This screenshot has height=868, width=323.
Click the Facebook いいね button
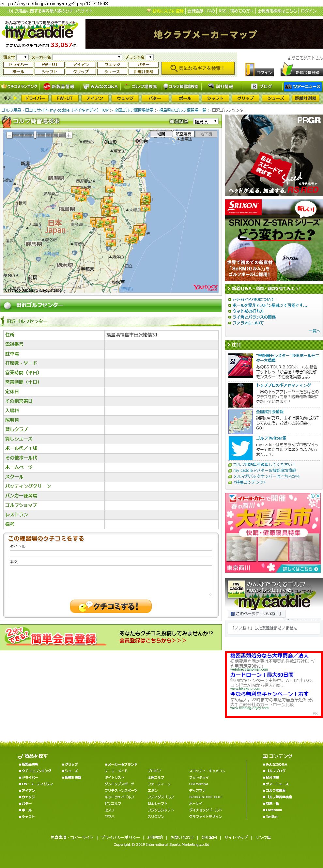click(x=256, y=613)
